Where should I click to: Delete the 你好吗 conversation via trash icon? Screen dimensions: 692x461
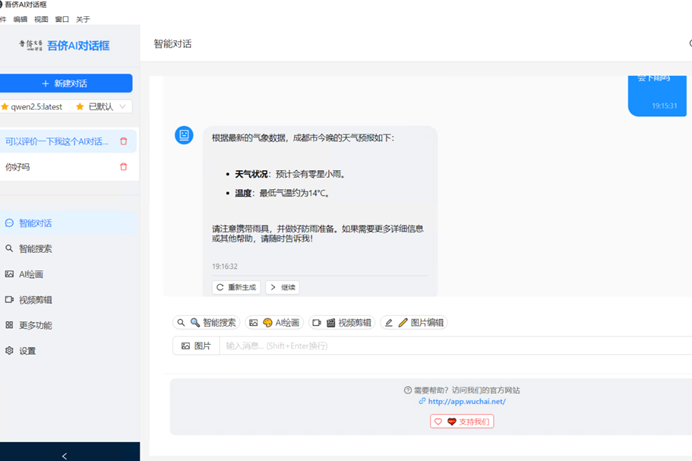[124, 167]
